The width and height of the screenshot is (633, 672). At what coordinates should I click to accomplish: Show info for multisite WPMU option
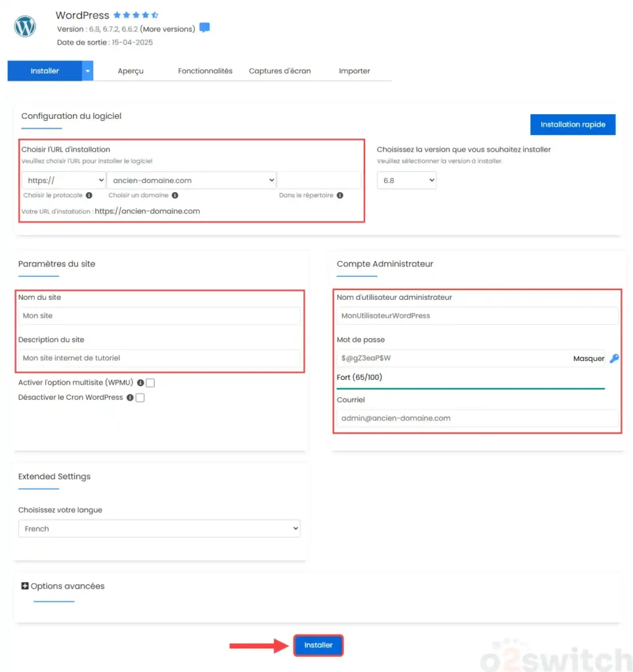141,383
